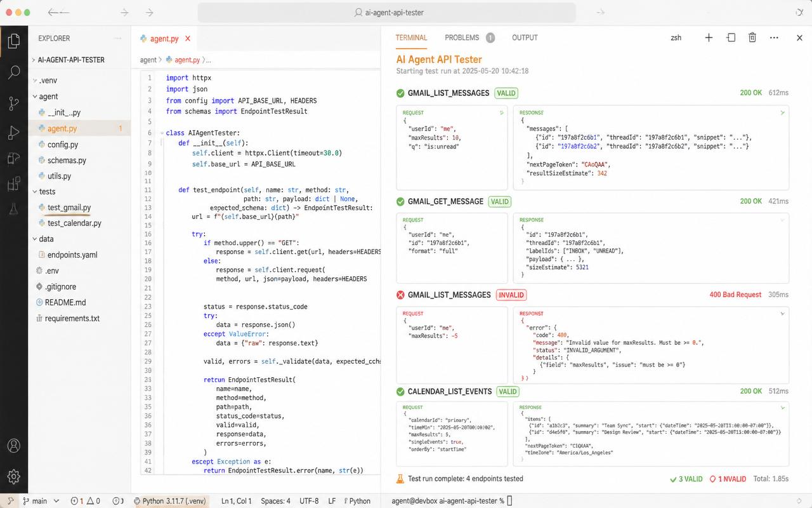Open the Source Control branch icon
The height and width of the screenshot is (508, 812).
(x=13, y=103)
